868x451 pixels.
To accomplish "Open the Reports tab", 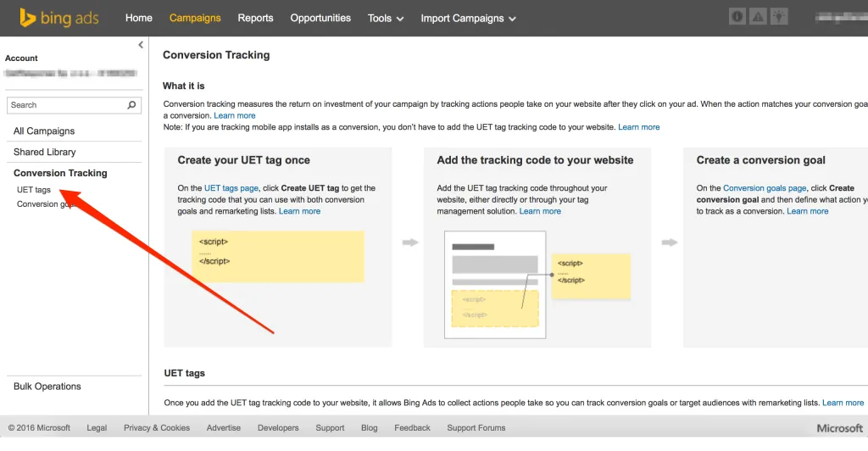I will pos(255,18).
